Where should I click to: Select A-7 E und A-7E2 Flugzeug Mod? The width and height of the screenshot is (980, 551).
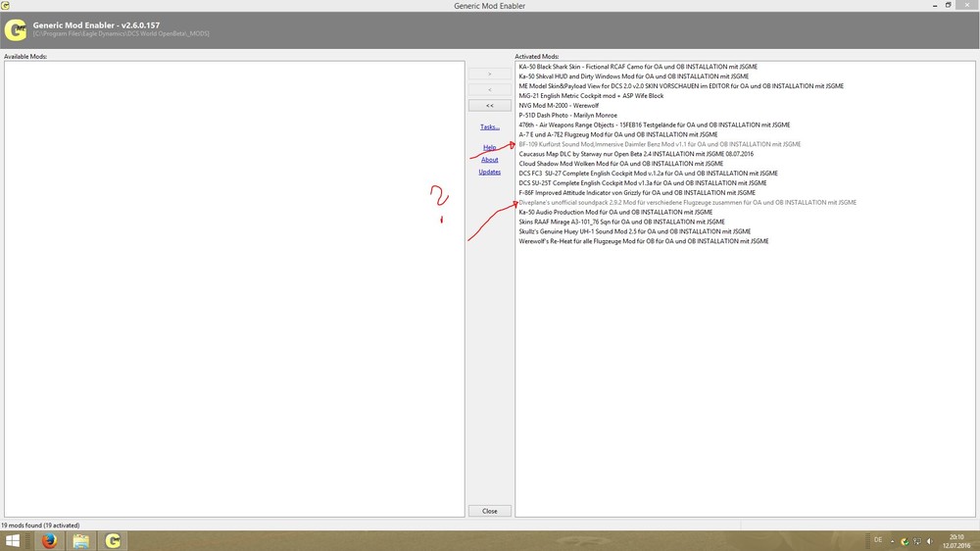[x=617, y=134]
